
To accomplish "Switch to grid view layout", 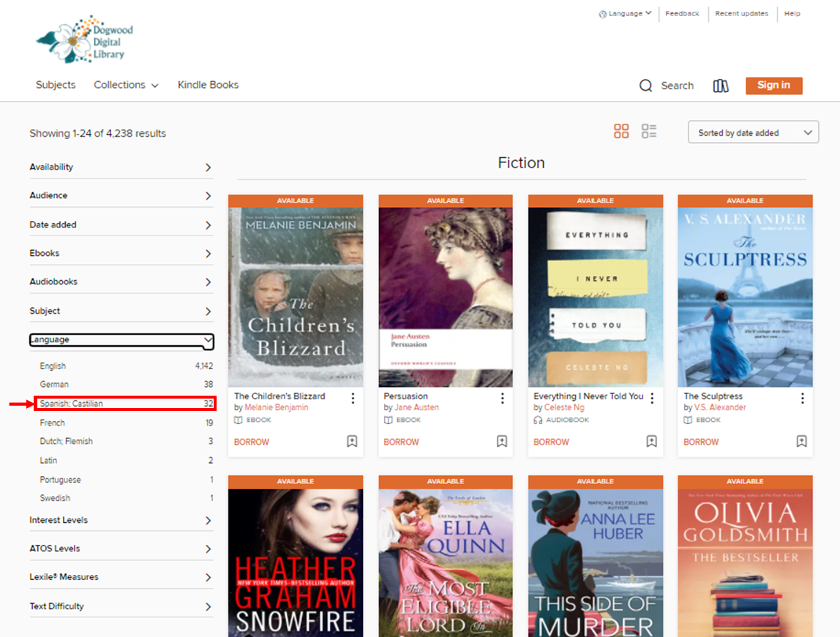I will (621, 132).
